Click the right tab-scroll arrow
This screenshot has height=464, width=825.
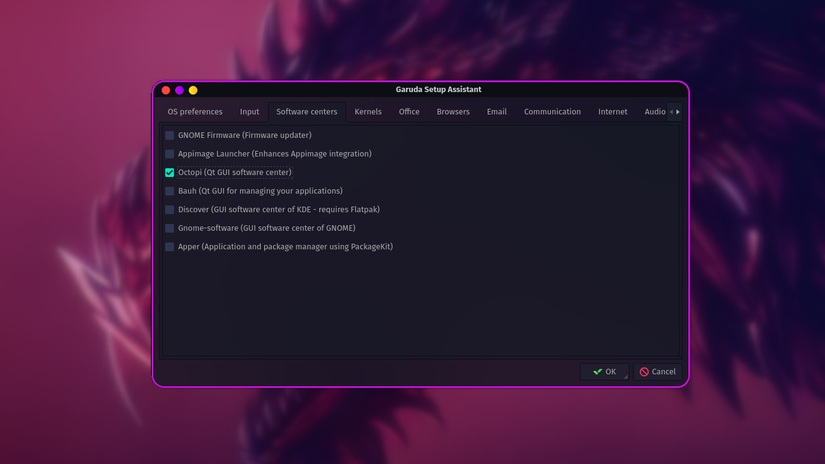(678, 112)
